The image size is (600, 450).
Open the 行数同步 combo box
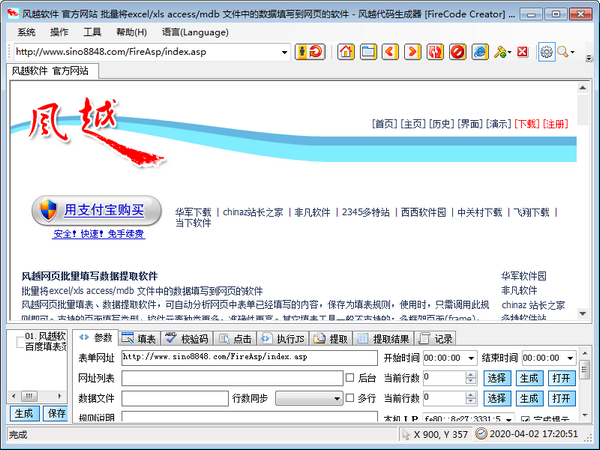(309, 398)
